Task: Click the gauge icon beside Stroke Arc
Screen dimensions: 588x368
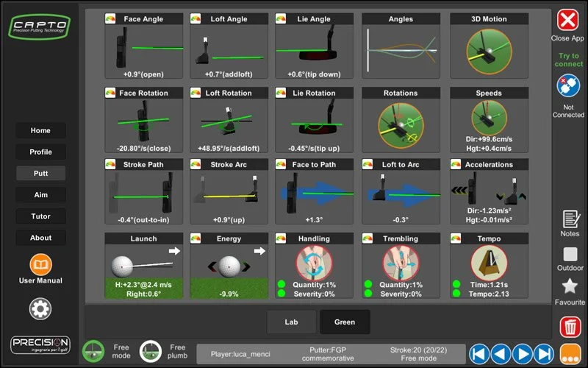Action: [x=196, y=164]
